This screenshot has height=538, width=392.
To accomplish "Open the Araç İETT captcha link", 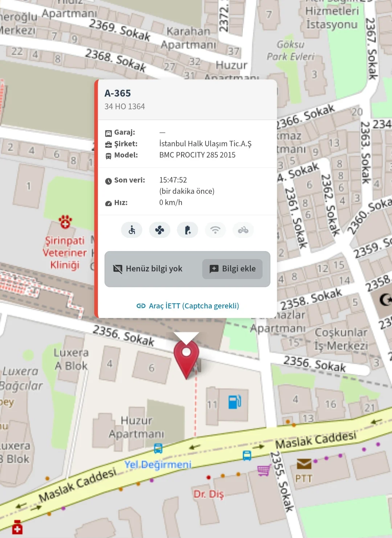I will click(x=188, y=306).
